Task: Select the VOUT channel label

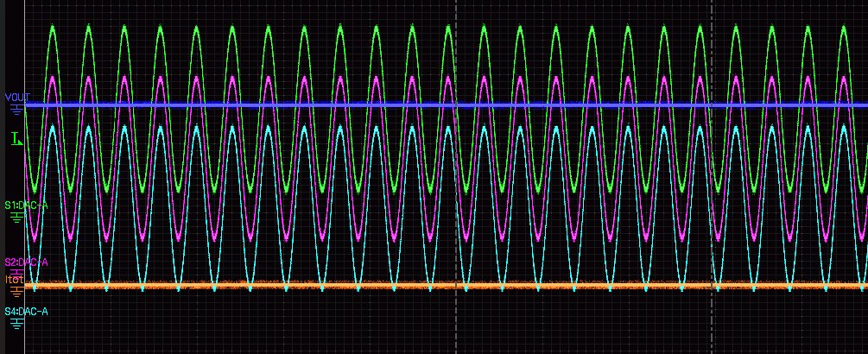Action: tap(17, 98)
